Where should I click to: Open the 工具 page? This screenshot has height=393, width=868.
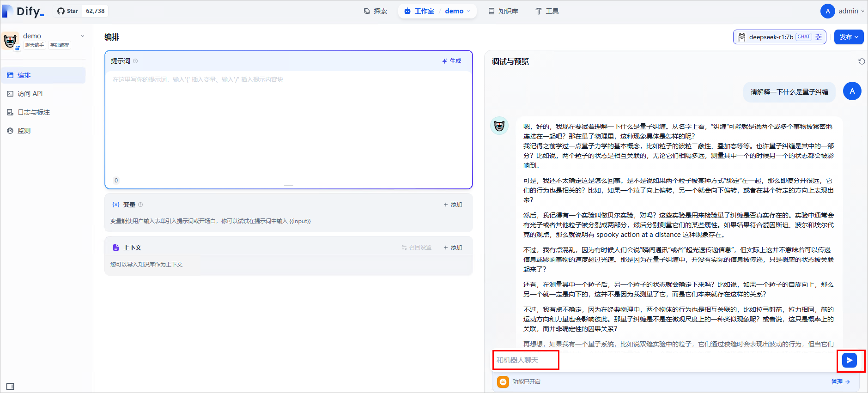tap(547, 11)
